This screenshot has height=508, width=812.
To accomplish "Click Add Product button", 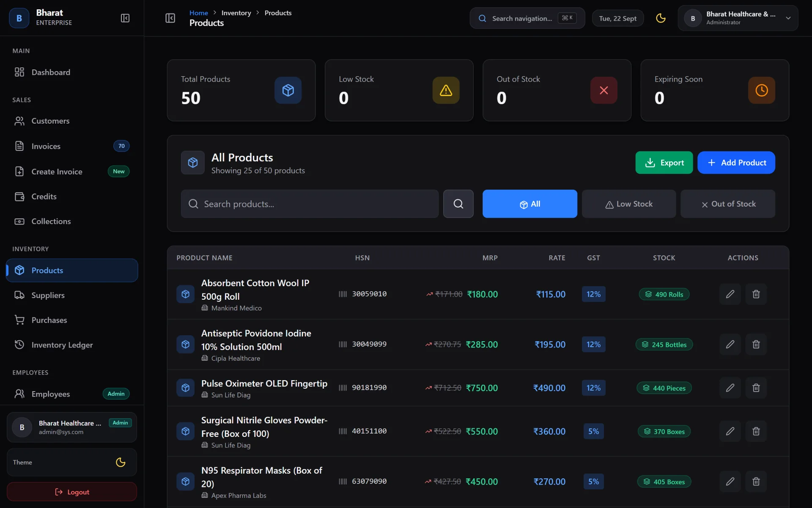I will [x=736, y=163].
